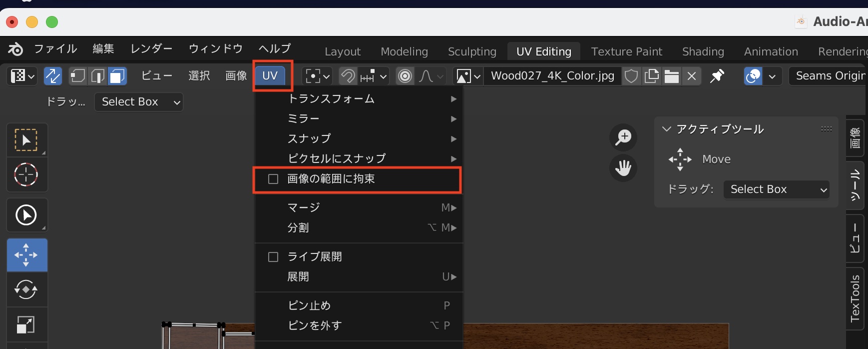Open the ドラッグ Select Box dropdown in panel
Viewport: 868px width, 349px height.
coord(776,189)
